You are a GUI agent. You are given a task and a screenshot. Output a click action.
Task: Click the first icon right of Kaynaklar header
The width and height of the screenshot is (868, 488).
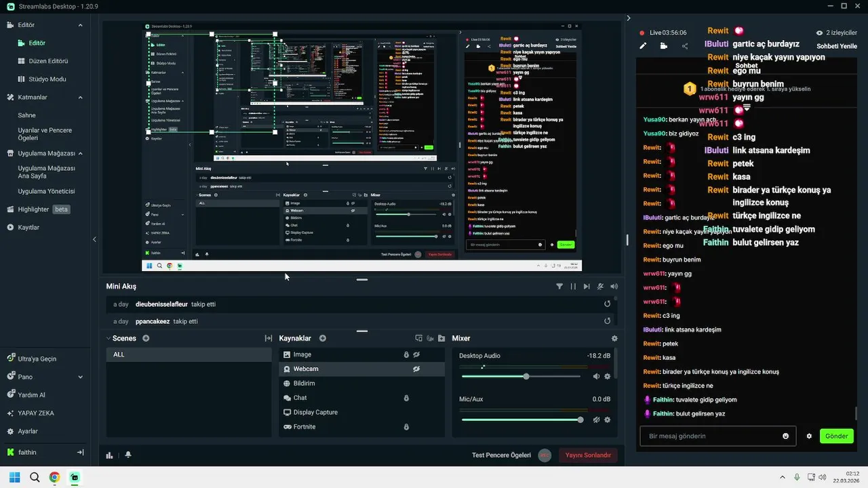[418, 338]
